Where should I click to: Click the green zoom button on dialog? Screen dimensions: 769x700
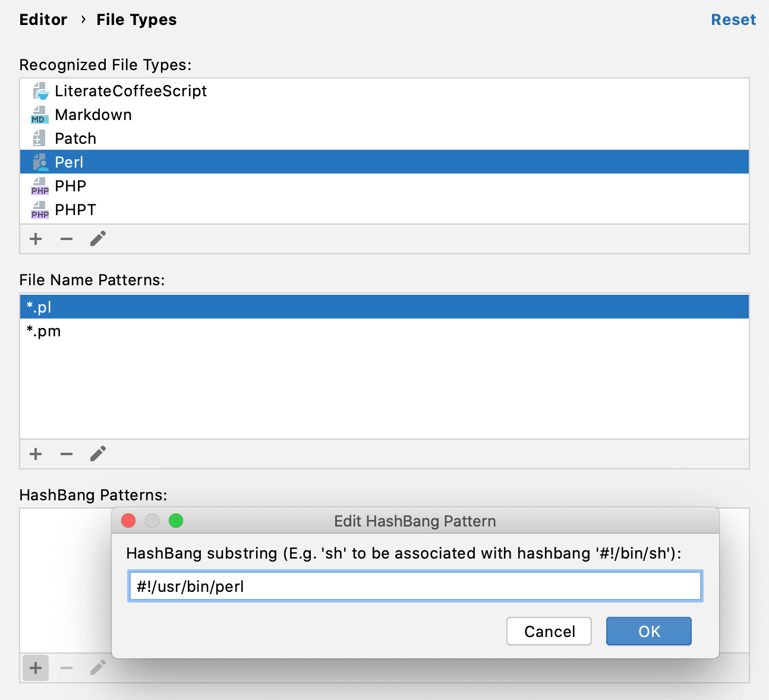coord(176,521)
